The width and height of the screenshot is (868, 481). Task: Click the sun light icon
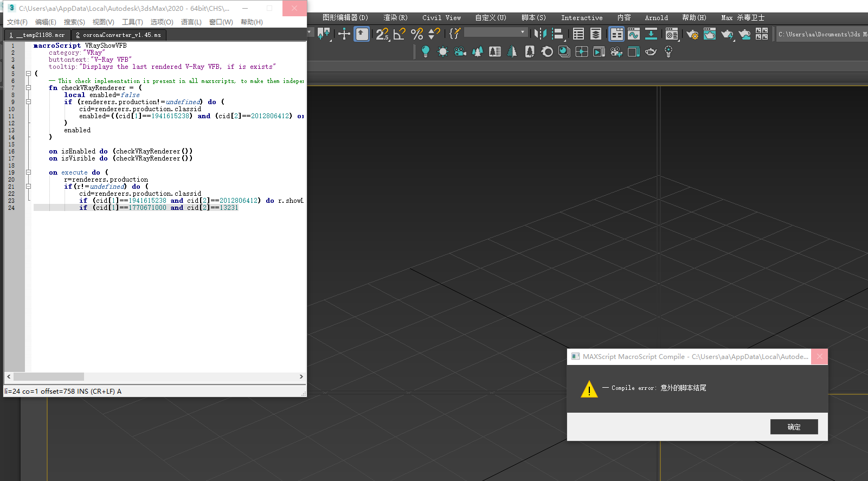pos(443,52)
